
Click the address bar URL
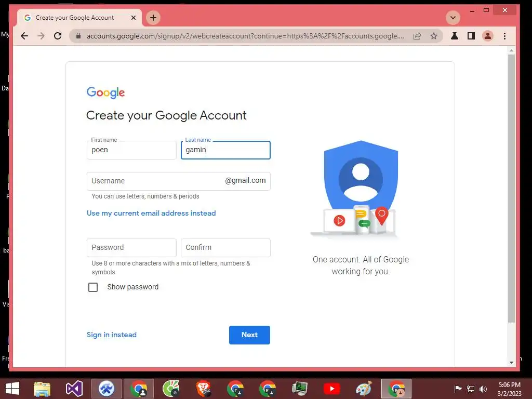tap(245, 36)
